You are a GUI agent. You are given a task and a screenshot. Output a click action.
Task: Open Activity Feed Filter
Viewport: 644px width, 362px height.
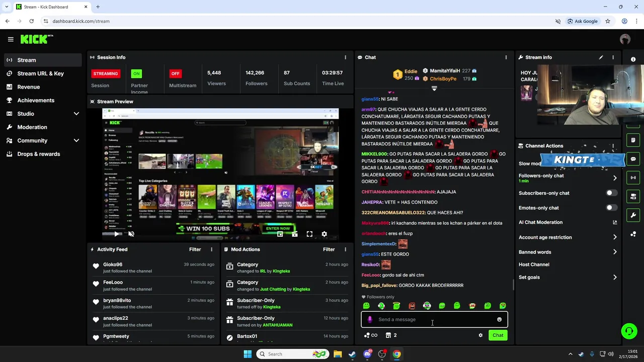click(195, 249)
